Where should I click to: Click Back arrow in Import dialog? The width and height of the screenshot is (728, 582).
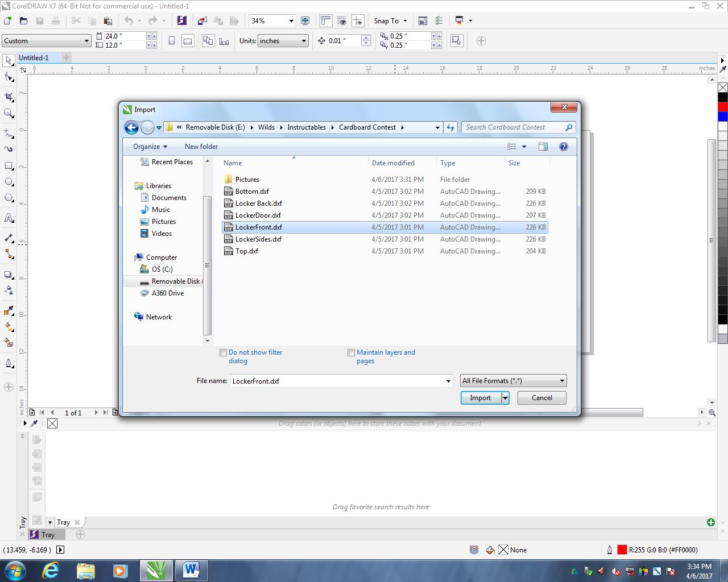(x=131, y=127)
